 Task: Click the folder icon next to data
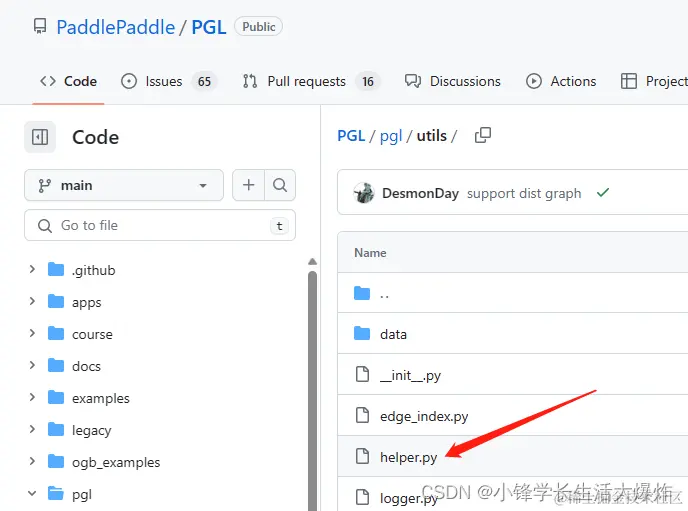coord(362,333)
